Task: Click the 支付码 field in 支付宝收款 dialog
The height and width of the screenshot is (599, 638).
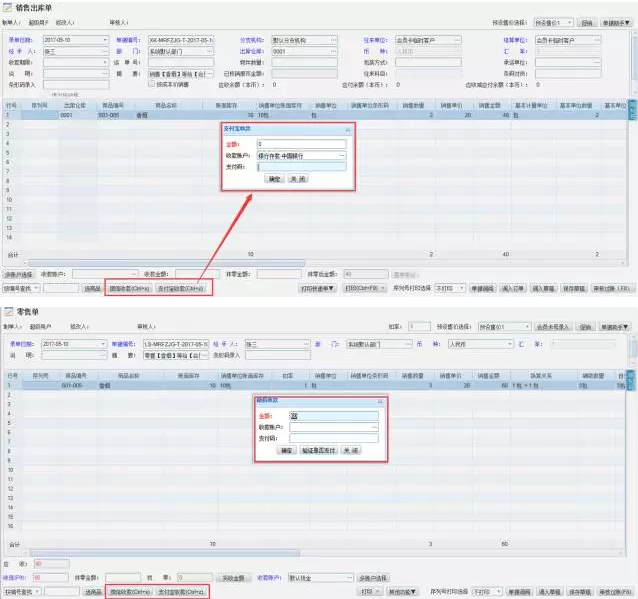Action: [301, 167]
